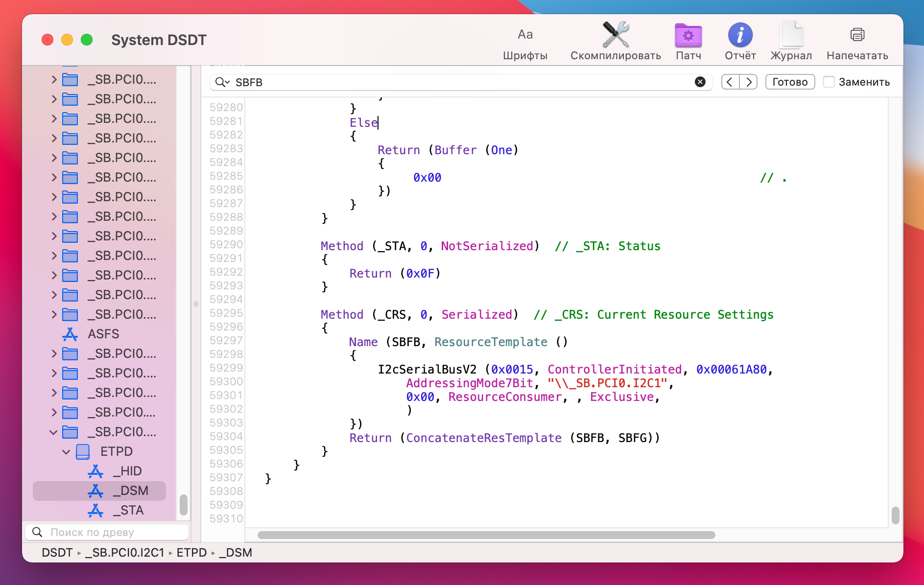The height and width of the screenshot is (585, 924).
Task: Click _SB.PCI0.I2C1 in the breadcrumb bar
Action: [x=124, y=553]
